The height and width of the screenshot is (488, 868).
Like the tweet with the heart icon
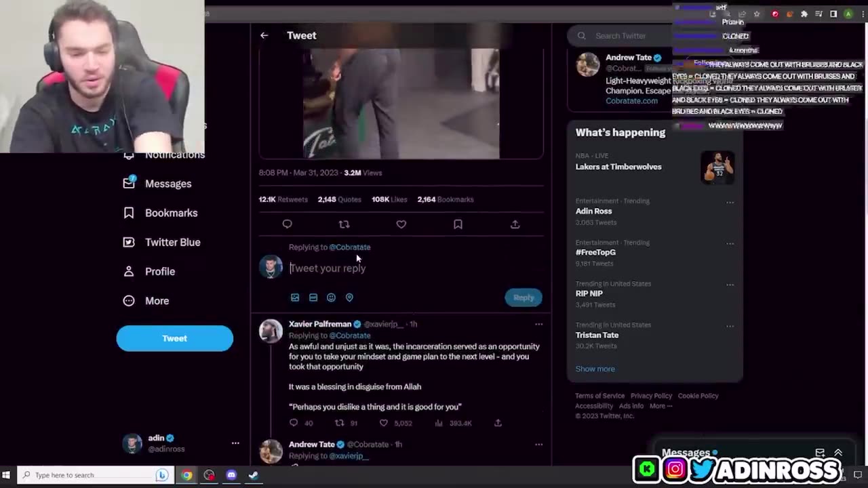coord(401,224)
